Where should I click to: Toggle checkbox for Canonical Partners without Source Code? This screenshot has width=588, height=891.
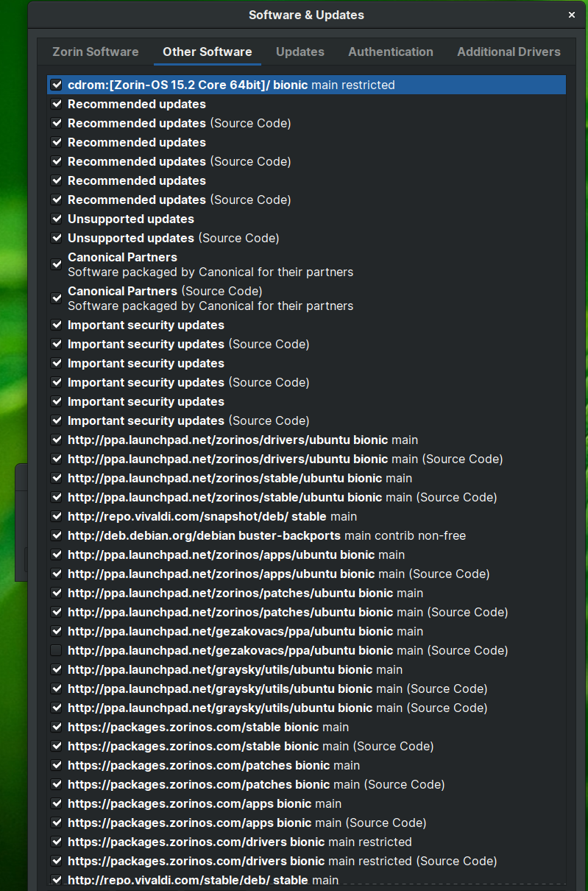[x=57, y=264]
